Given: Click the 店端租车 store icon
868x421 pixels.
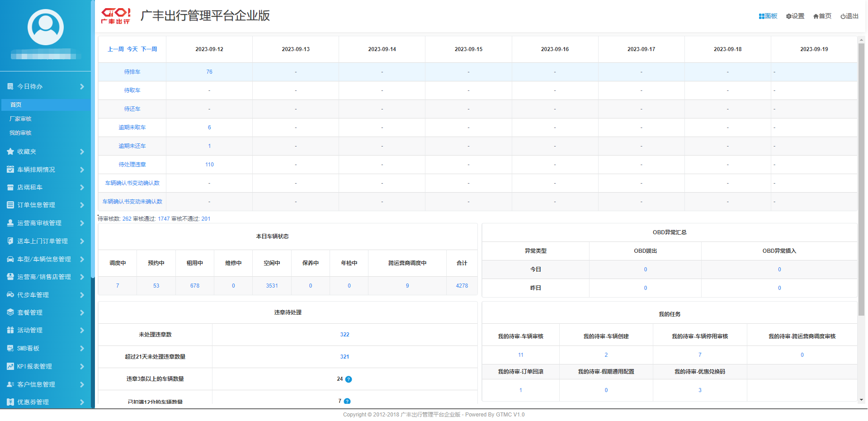Looking at the screenshot, I should tap(10, 187).
